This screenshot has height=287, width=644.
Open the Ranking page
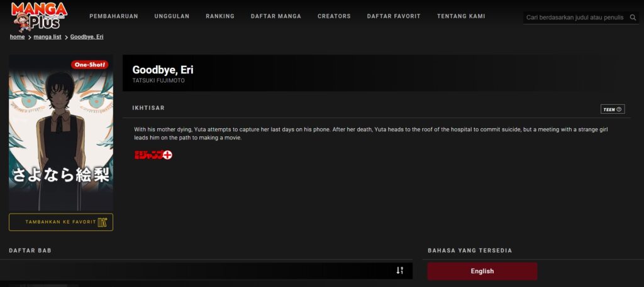click(220, 16)
